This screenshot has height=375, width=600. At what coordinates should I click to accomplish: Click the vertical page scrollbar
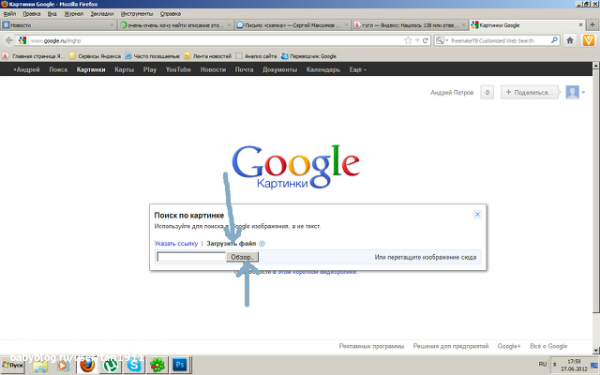click(596, 191)
